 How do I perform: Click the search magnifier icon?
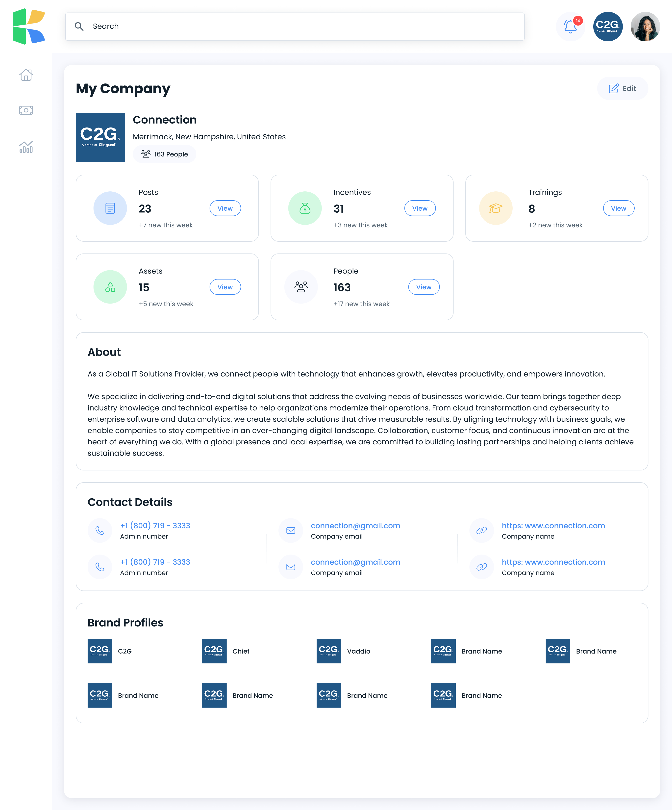pyautogui.click(x=79, y=26)
